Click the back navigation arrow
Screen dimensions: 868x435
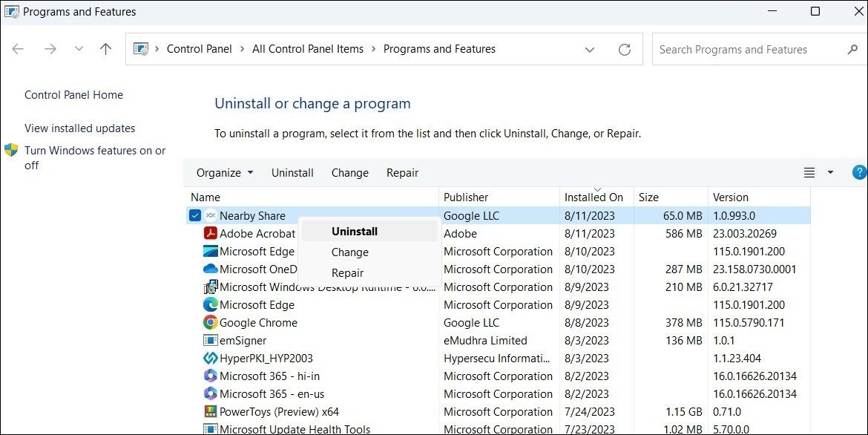[x=18, y=48]
